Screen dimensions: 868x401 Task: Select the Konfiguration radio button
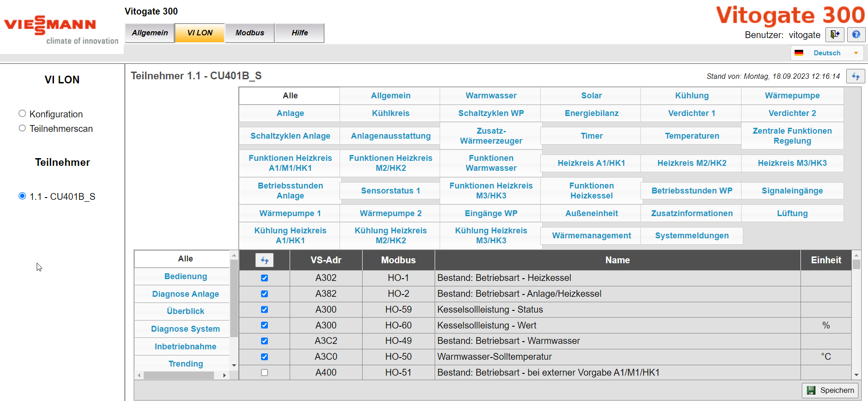(22, 113)
